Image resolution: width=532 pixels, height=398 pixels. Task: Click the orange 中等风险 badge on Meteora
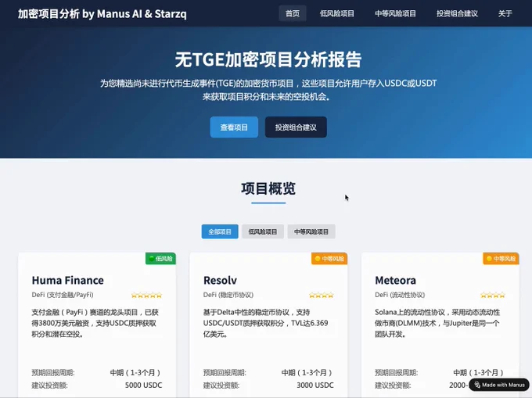tap(501, 259)
